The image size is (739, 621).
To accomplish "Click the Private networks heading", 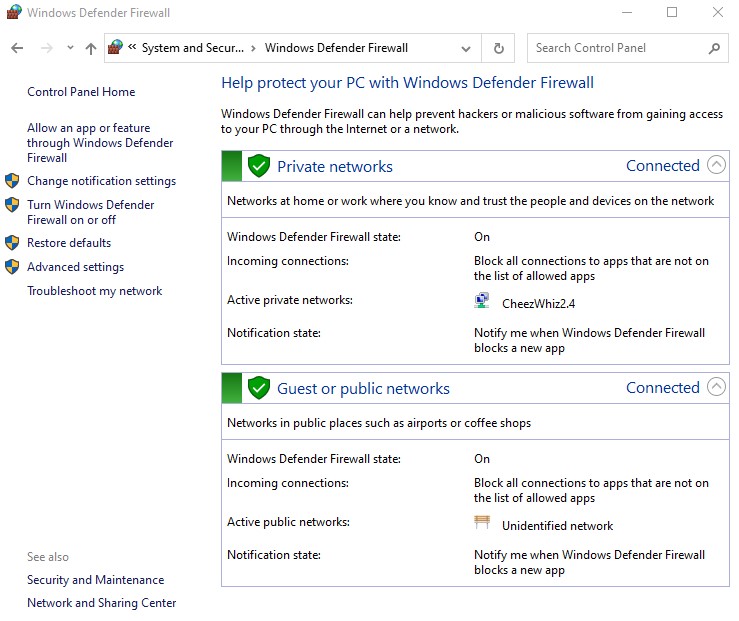I will tap(335, 166).
